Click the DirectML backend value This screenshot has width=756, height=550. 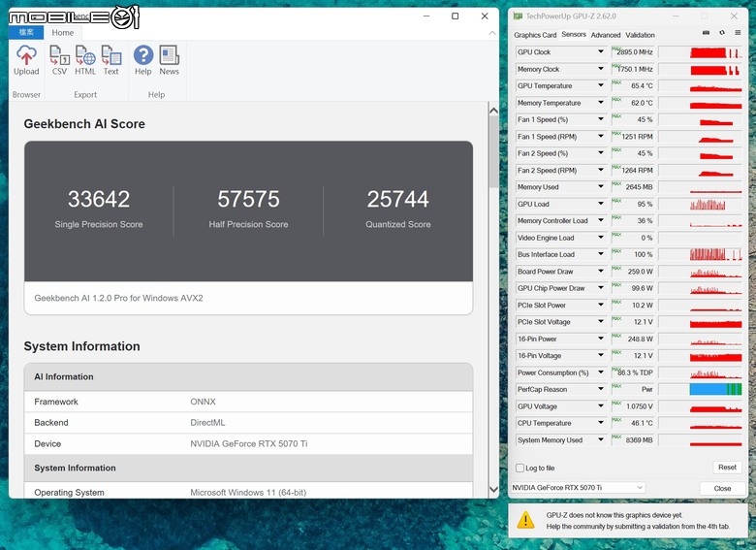tap(207, 423)
